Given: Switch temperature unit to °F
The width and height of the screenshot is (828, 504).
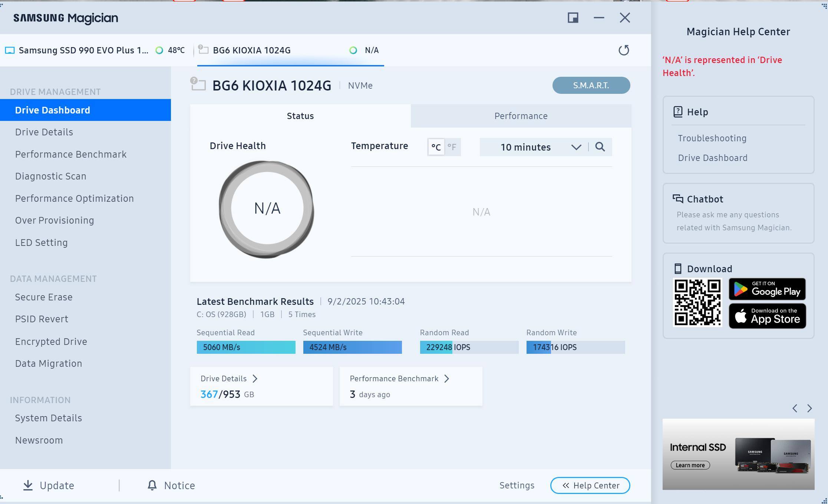Looking at the screenshot, I should tap(452, 147).
